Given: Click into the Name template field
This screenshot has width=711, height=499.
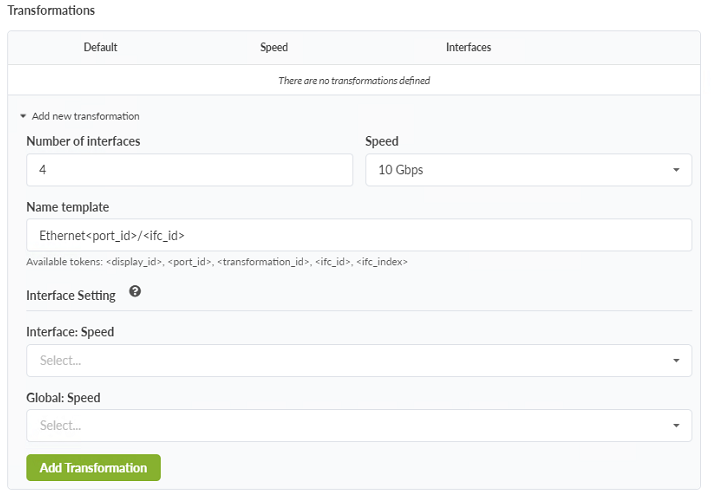Looking at the screenshot, I should click(x=358, y=235).
